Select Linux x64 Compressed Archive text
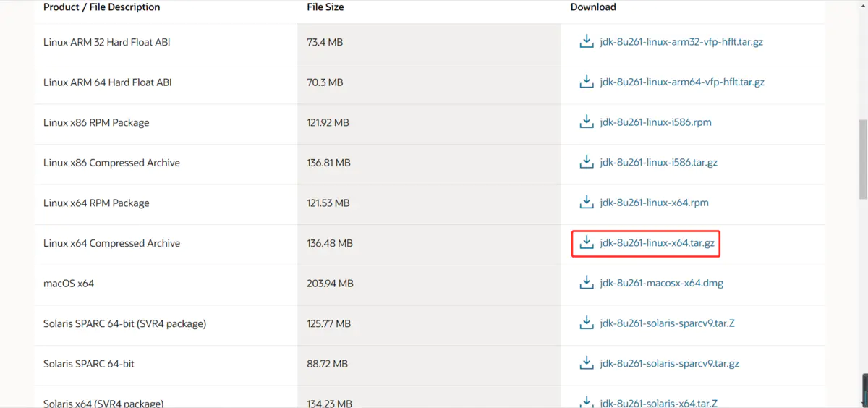 pyautogui.click(x=111, y=243)
